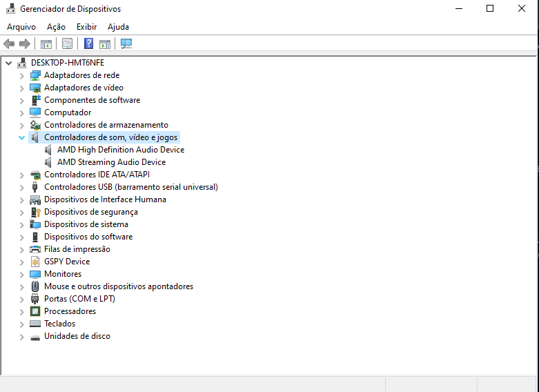Click the speaker icon beside Controladores de som
The height and width of the screenshot is (392, 539).
pyautogui.click(x=35, y=137)
